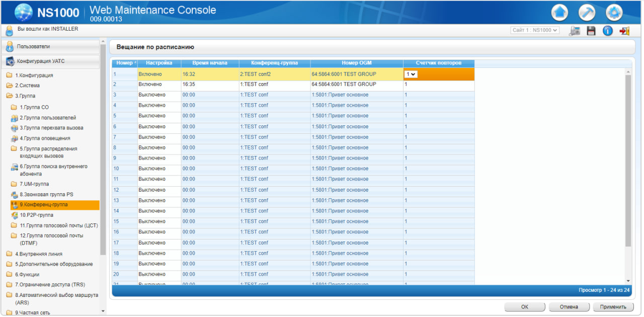Click the Настройка column header
This screenshot has height=317, width=644.
click(159, 63)
